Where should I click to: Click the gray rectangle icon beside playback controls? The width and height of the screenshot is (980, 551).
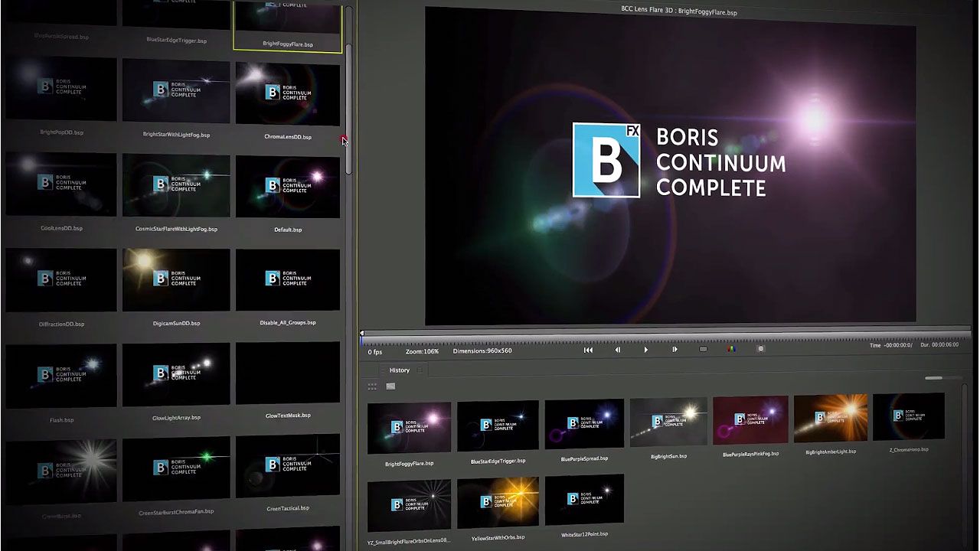[703, 350]
